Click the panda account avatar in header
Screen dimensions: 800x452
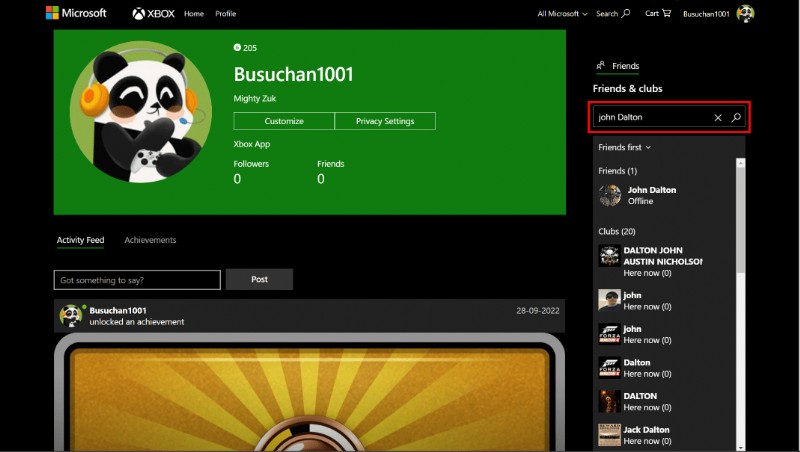[745, 14]
